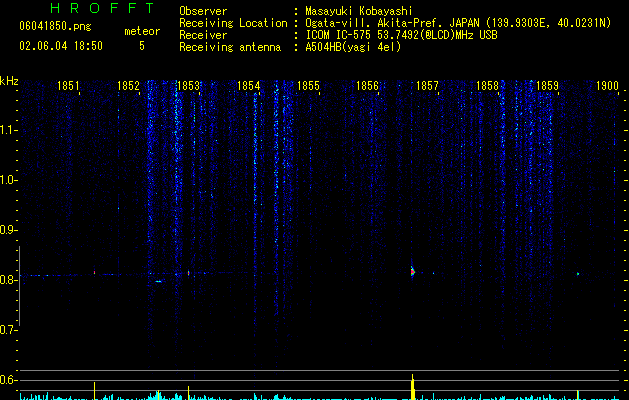Viewport: 629px width, 400px height.
Task: Click the bright red meteor echo near 1857
Action: point(412,272)
